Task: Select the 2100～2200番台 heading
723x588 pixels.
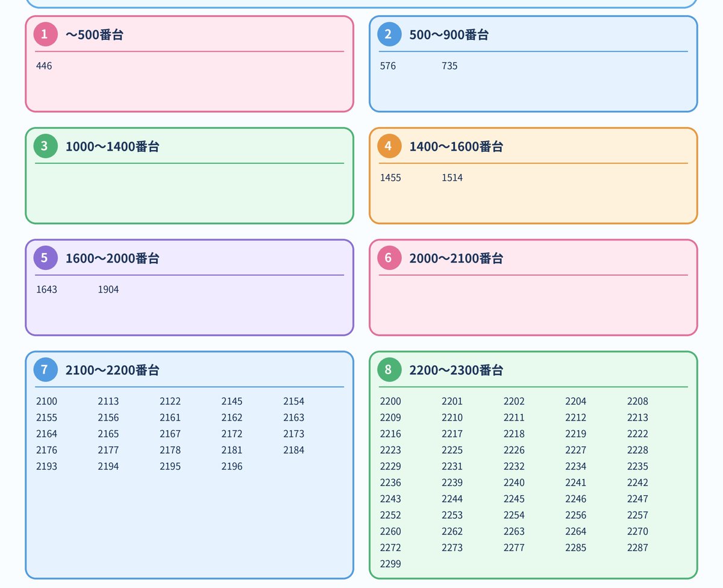Action: click(x=112, y=370)
